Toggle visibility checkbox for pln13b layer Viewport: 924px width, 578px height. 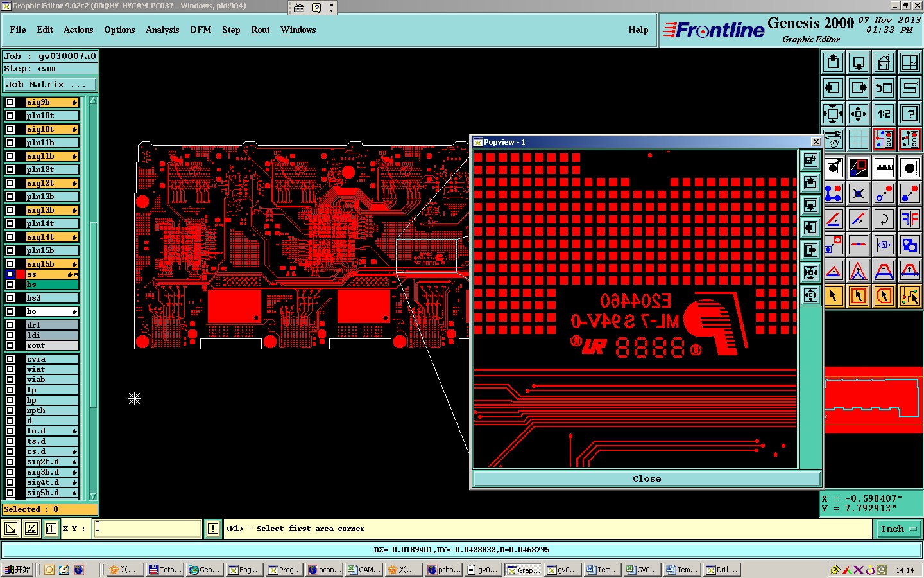tap(10, 197)
